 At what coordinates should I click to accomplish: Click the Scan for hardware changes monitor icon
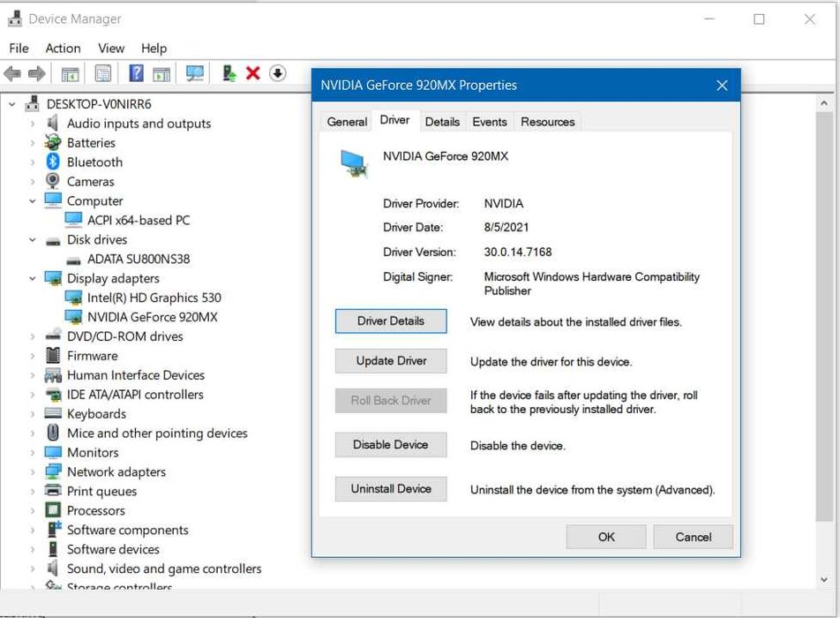tap(194, 73)
